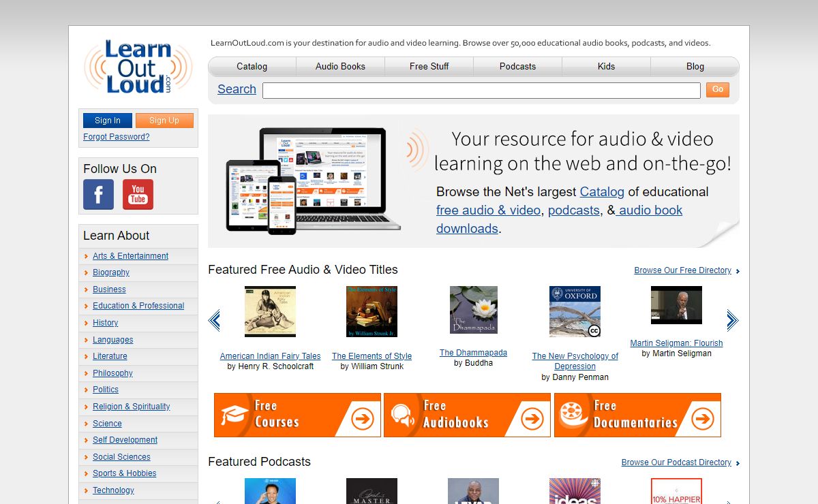Browse the Self Development category
This screenshot has height=504, width=818.
pos(125,440)
